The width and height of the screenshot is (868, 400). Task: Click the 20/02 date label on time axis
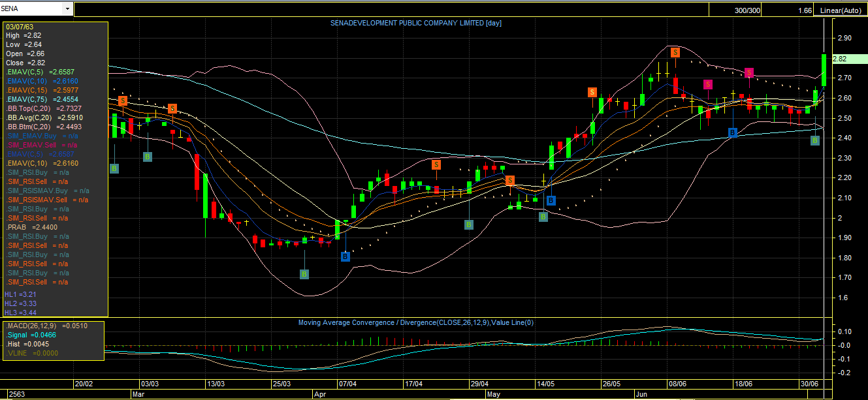84,384
